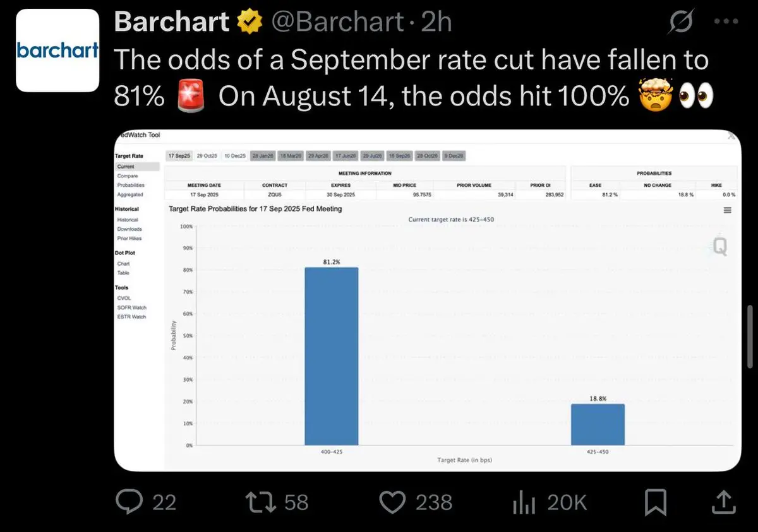
Task: Bookmark this Barchart post
Action: (656, 503)
